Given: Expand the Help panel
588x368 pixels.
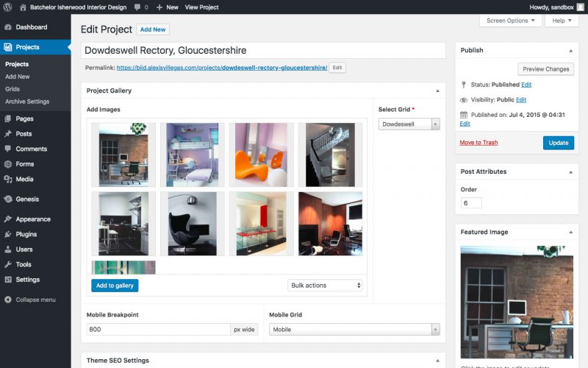Looking at the screenshot, I should (562, 21).
